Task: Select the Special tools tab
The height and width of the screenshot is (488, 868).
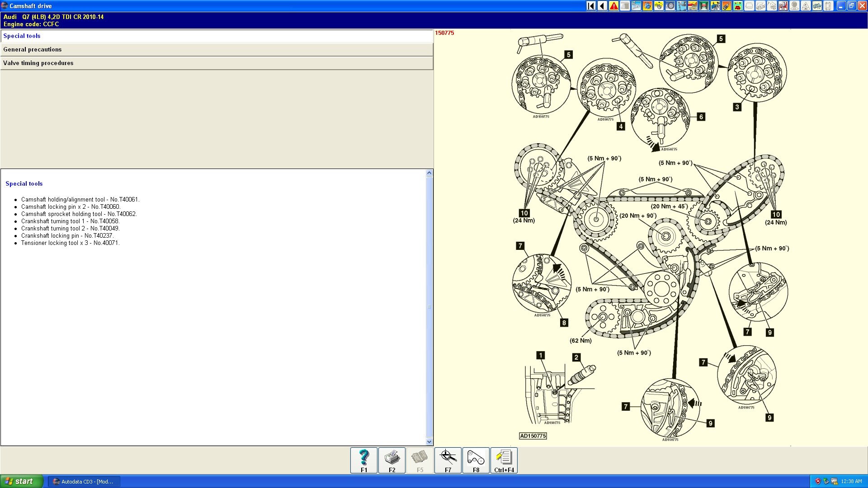Action: pyautogui.click(x=217, y=36)
